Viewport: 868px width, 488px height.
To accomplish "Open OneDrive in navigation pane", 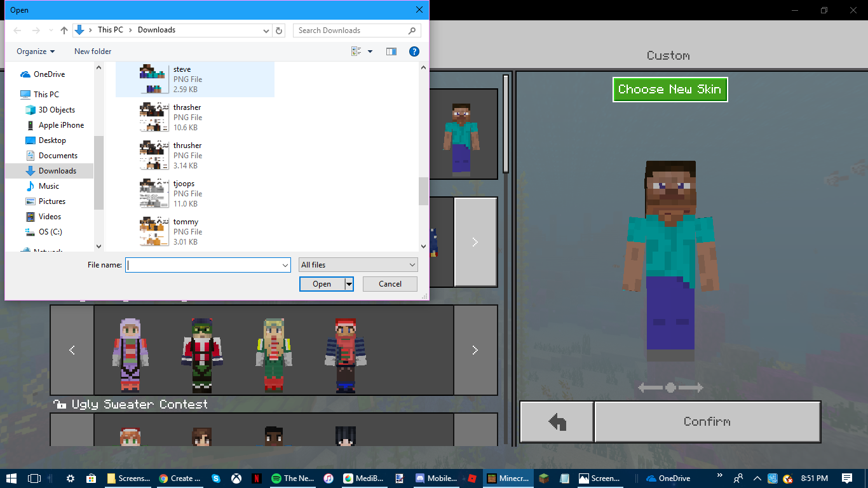I will click(x=49, y=74).
